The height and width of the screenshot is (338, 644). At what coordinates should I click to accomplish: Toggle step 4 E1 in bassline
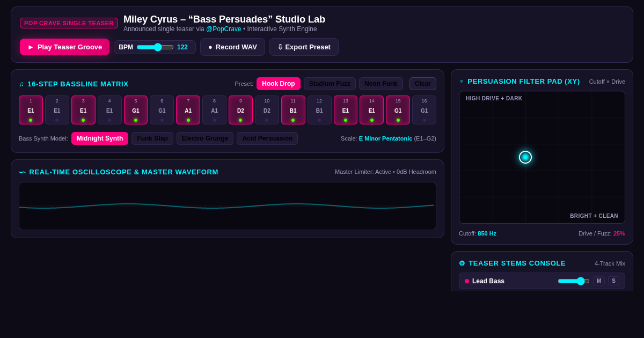(109, 110)
